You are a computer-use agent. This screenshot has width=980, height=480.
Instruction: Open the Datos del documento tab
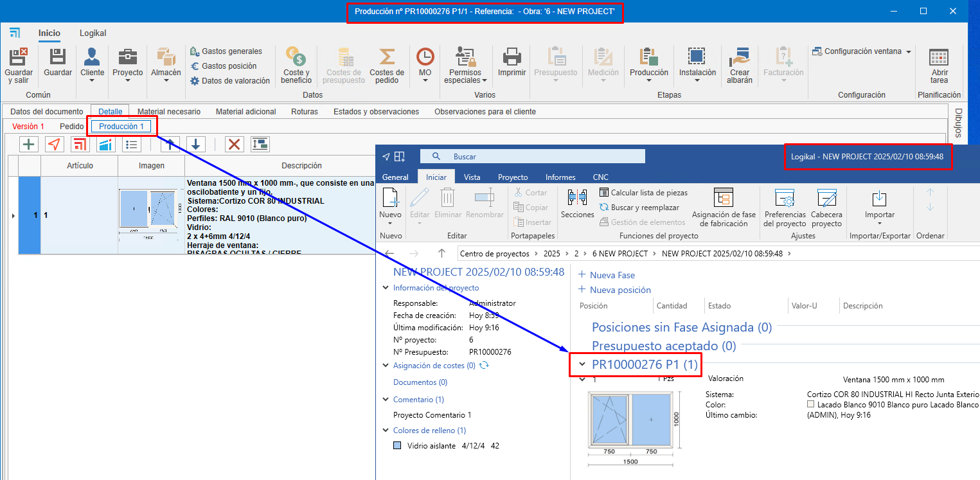click(47, 112)
